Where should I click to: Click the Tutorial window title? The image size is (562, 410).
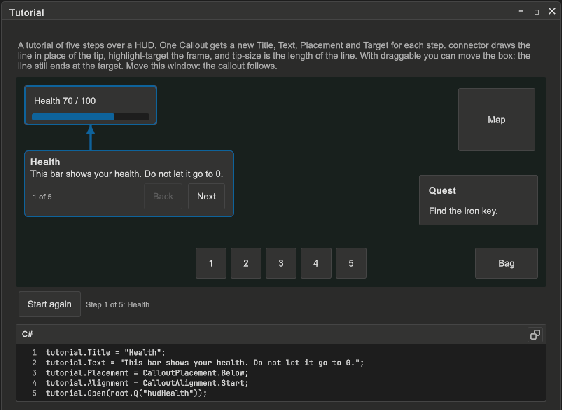[27, 13]
